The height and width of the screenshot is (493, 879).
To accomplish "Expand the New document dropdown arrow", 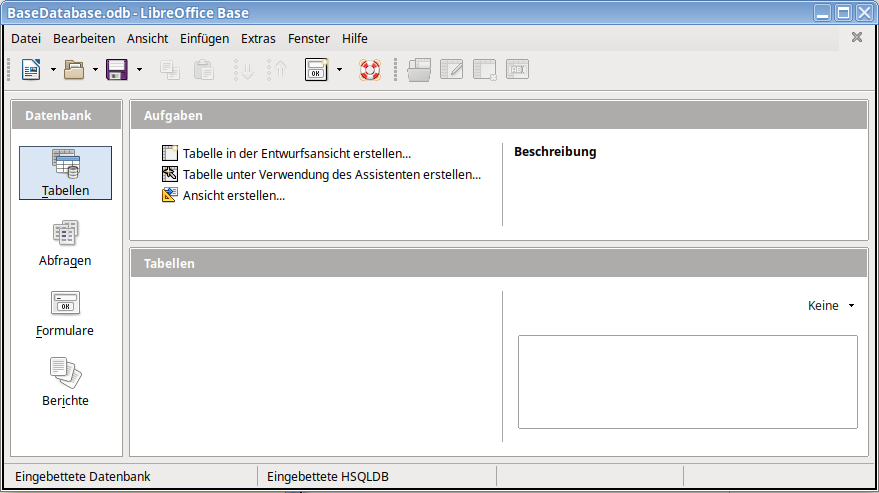I will coord(53,69).
